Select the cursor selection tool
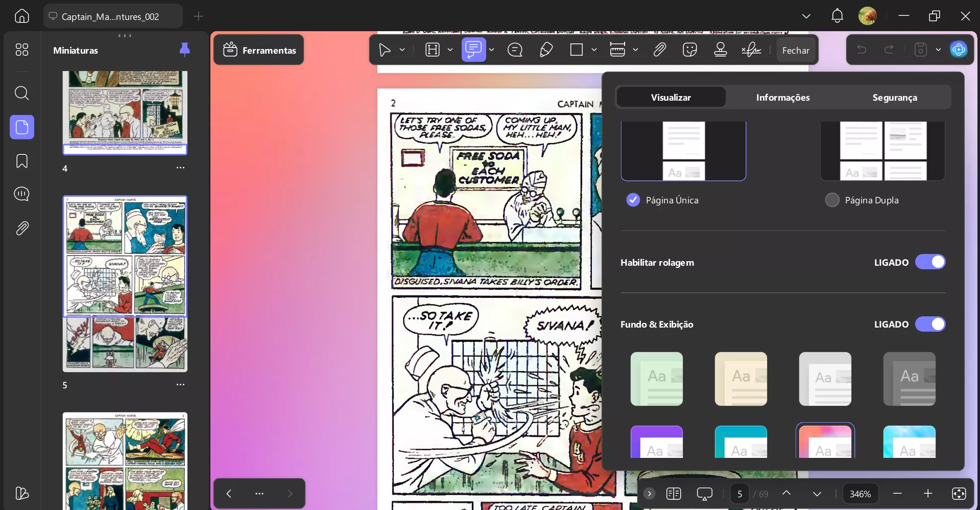The height and width of the screenshot is (510, 980). tap(385, 50)
